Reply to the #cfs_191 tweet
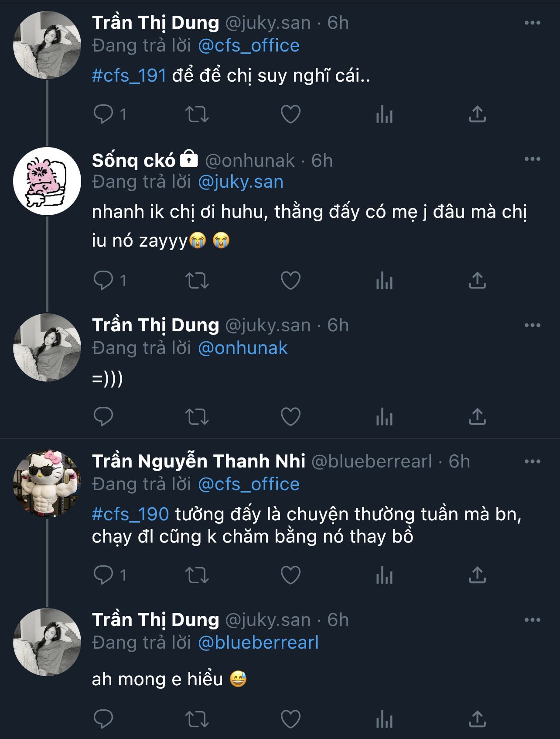 click(x=104, y=114)
